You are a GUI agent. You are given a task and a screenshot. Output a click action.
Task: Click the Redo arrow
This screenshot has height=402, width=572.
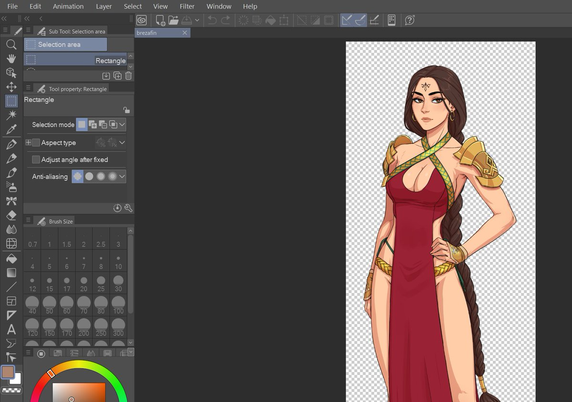point(226,20)
